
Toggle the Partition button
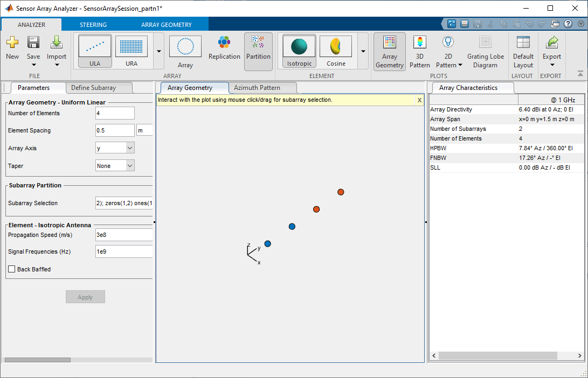pos(258,51)
